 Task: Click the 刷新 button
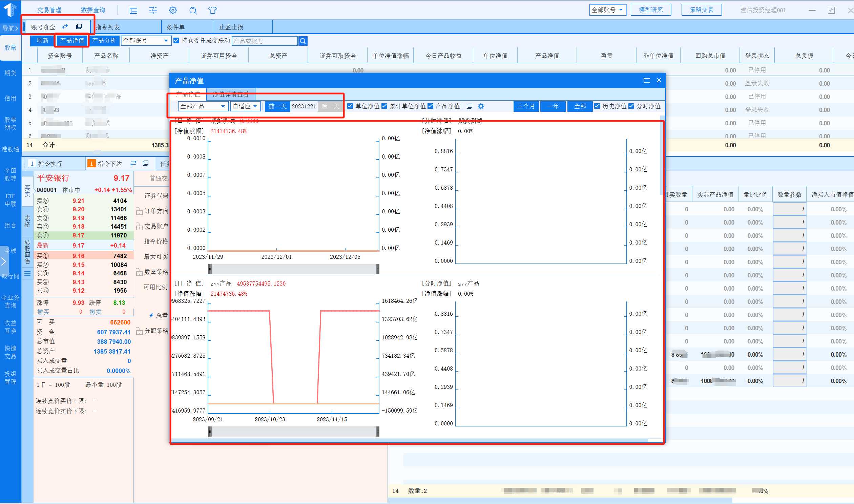42,41
